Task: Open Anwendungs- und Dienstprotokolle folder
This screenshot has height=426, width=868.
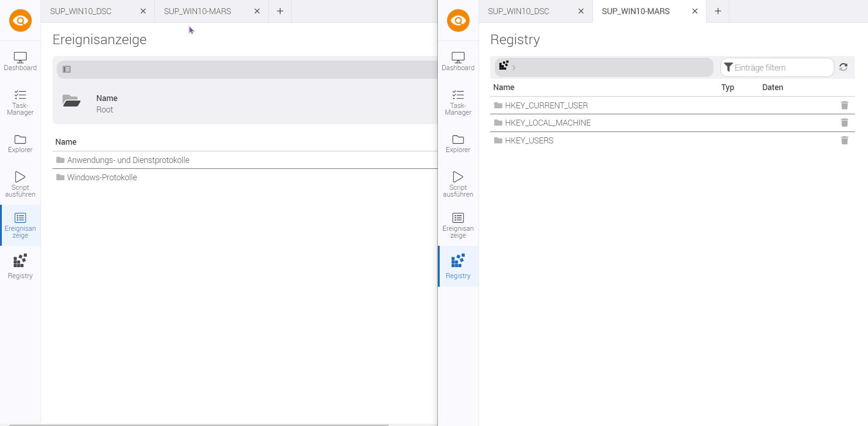Action: (128, 160)
